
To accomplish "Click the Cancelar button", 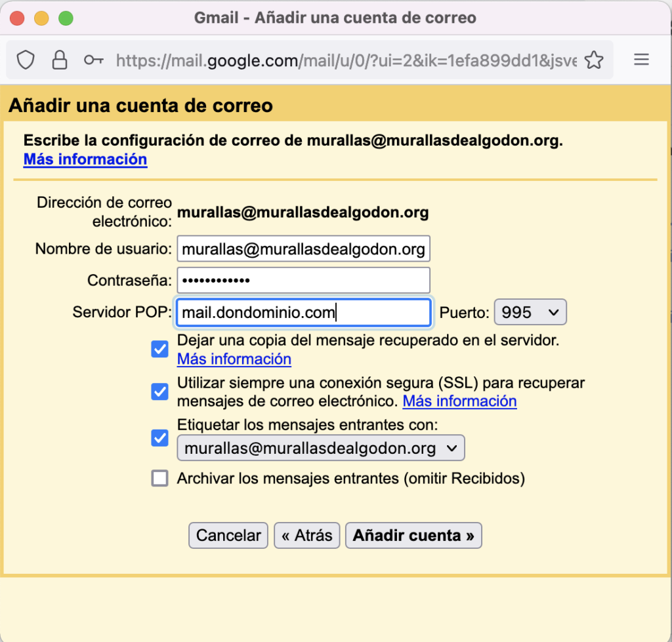I will pyautogui.click(x=228, y=535).
